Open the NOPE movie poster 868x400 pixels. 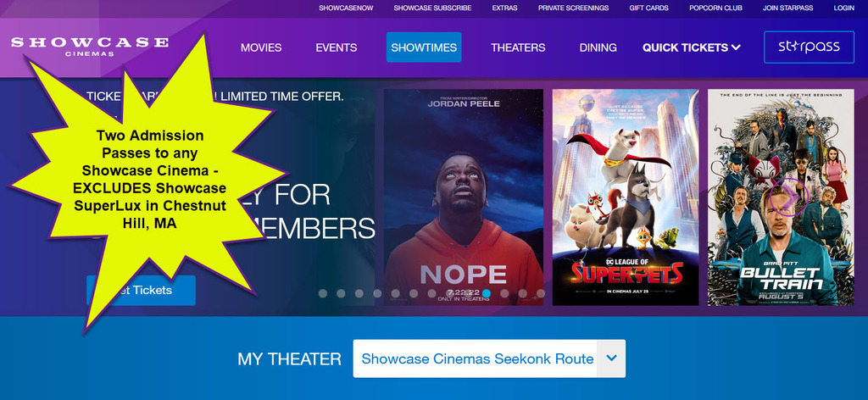(x=464, y=197)
